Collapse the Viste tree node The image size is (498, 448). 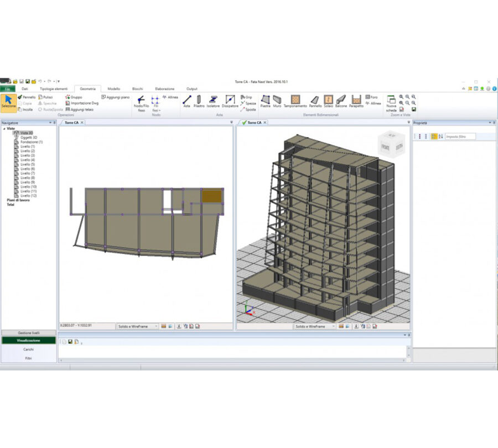click(x=4, y=128)
